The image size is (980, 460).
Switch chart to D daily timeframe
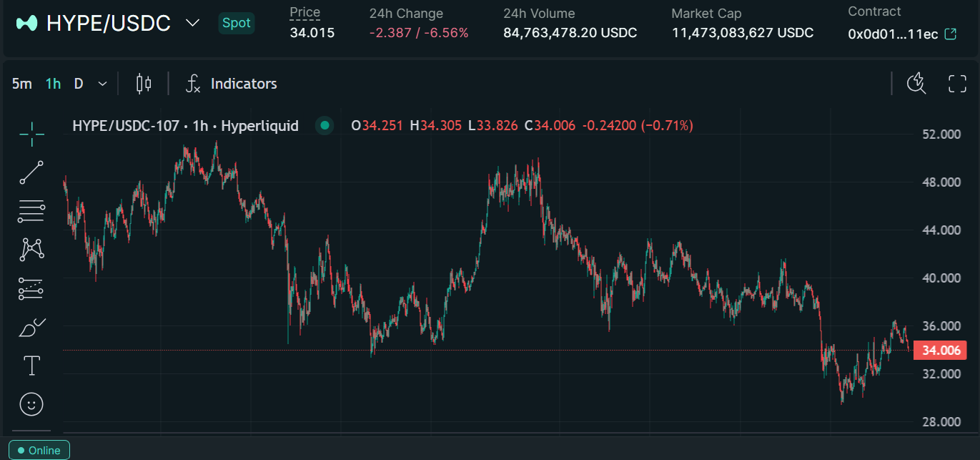tap(79, 84)
